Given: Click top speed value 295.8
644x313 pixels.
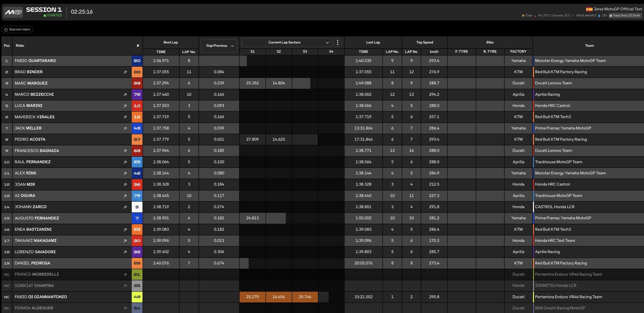Looking at the screenshot, I should (434, 297).
